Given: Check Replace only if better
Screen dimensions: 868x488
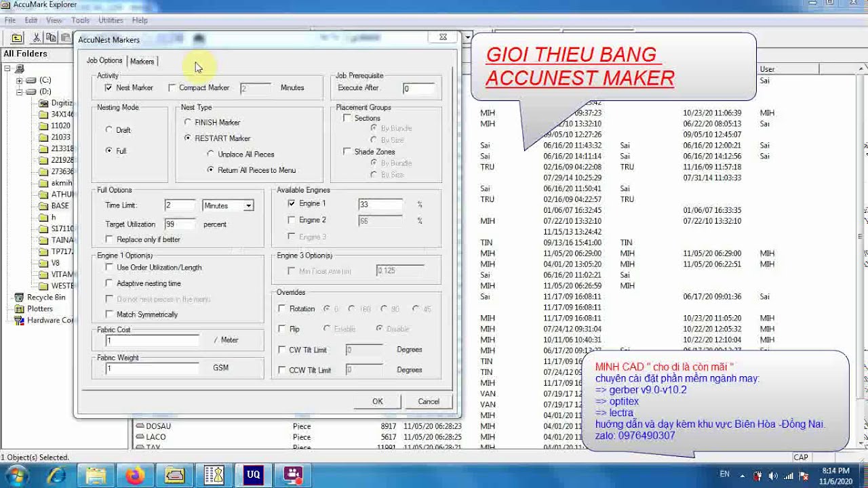Looking at the screenshot, I should coord(109,239).
